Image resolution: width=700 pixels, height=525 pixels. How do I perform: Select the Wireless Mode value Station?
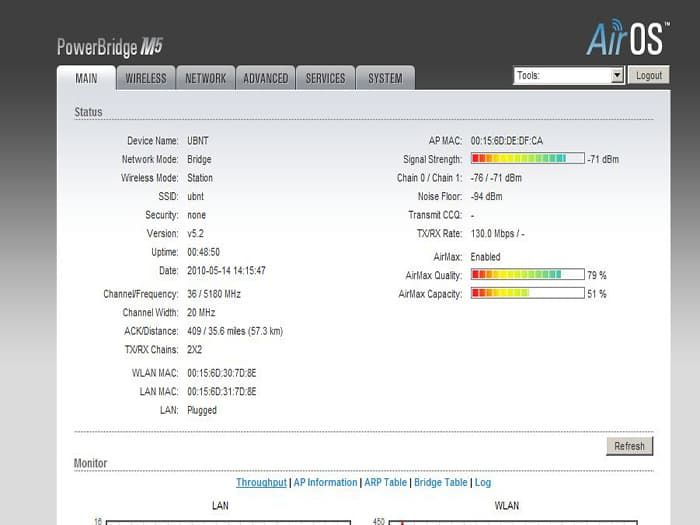[200, 178]
